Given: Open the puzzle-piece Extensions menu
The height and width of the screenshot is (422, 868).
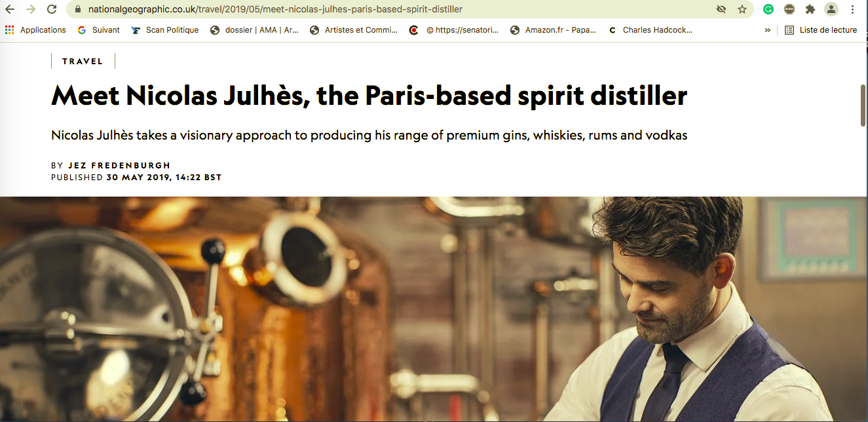Looking at the screenshot, I should (x=810, y=9).
